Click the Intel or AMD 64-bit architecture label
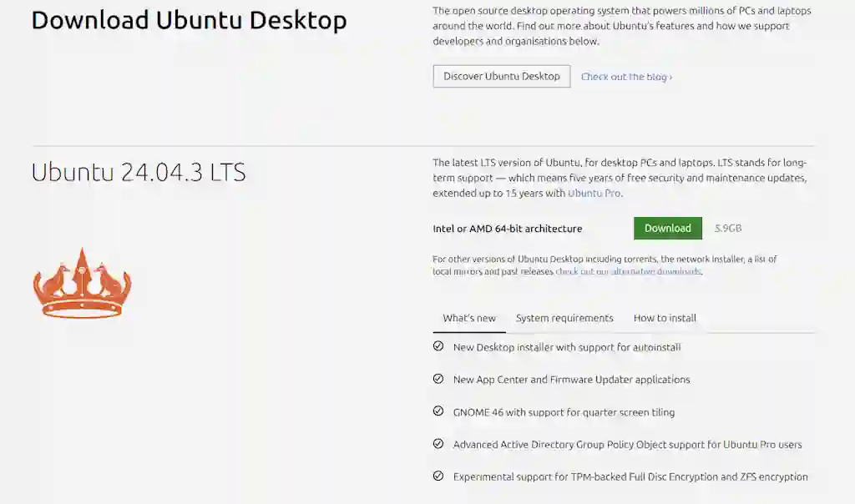This screenshot has width=855, height=504. (508, 228)
